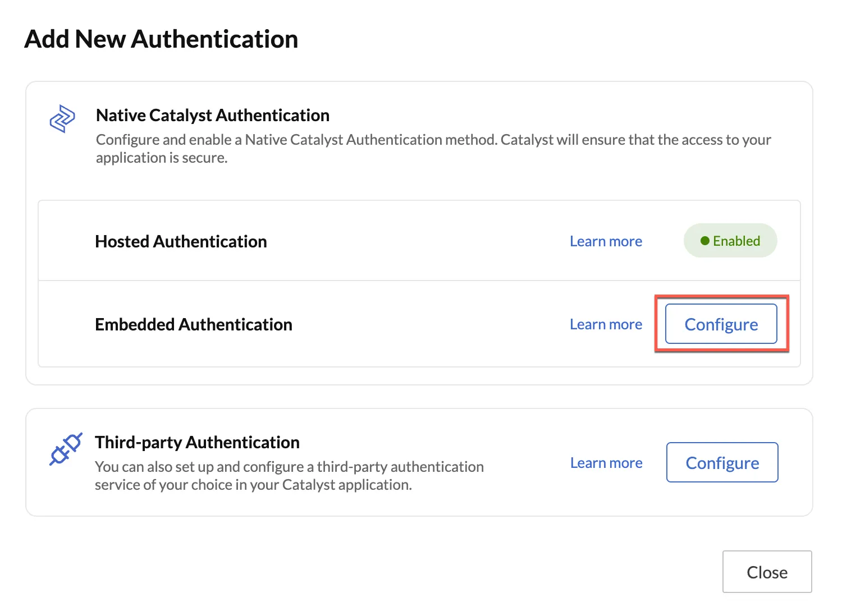Viewport: 842px width, 616px height.
Task: Open Learn more for Third-party Authentication
Action: point(606,463)
